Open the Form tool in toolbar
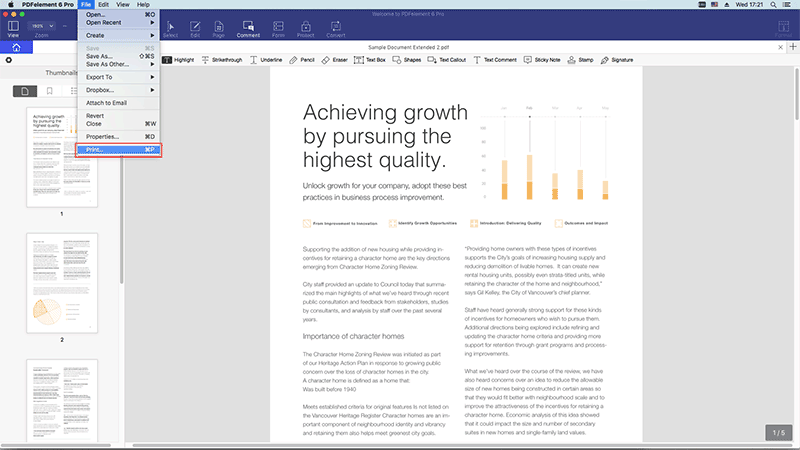The height and width of the screenshot is (450, 800). [278, 29]
